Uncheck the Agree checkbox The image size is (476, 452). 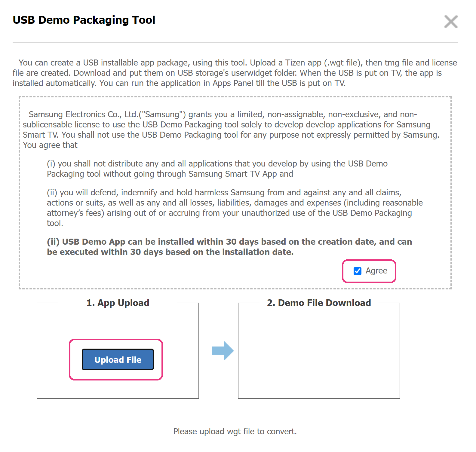click(358, 271)
